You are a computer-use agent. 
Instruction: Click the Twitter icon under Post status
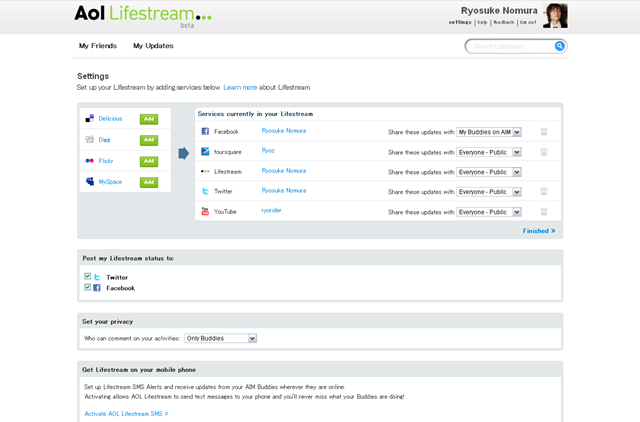coord(97,277)
